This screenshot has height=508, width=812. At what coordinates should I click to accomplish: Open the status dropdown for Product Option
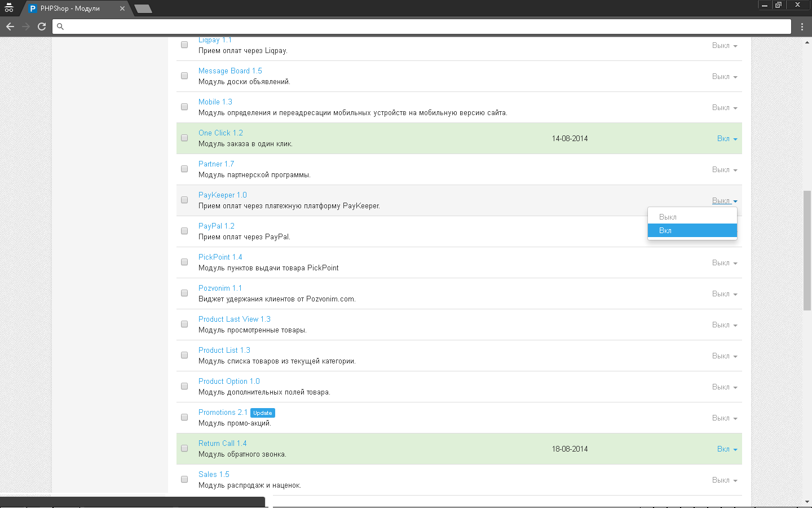(724, 387)
